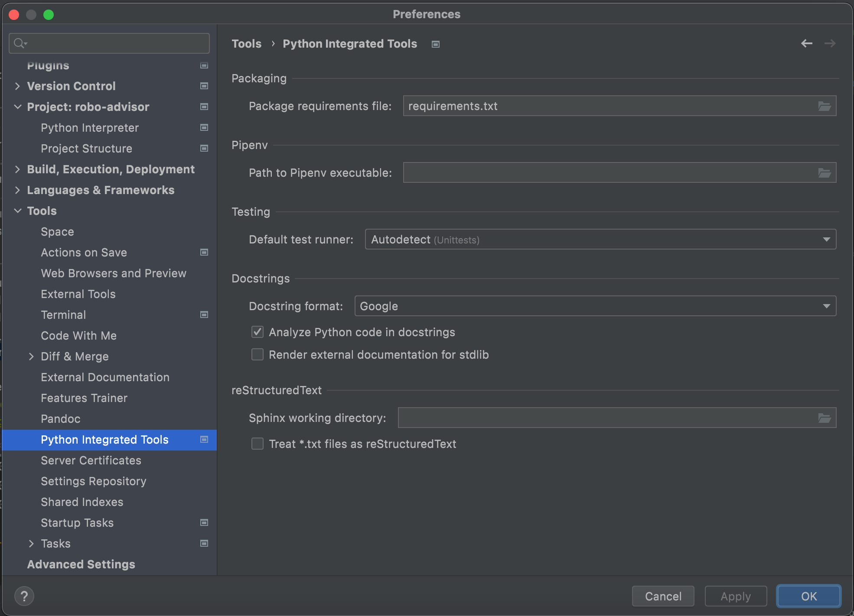Uncheck Analyze Python code in docstrings
The height and width of the screenshot is (616, 854).
tap(258, 332)
